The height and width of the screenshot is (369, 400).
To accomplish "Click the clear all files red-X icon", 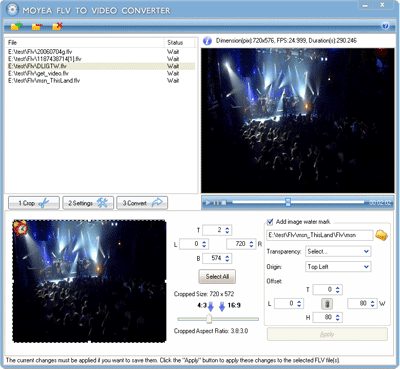I will [x=58, y=26].
